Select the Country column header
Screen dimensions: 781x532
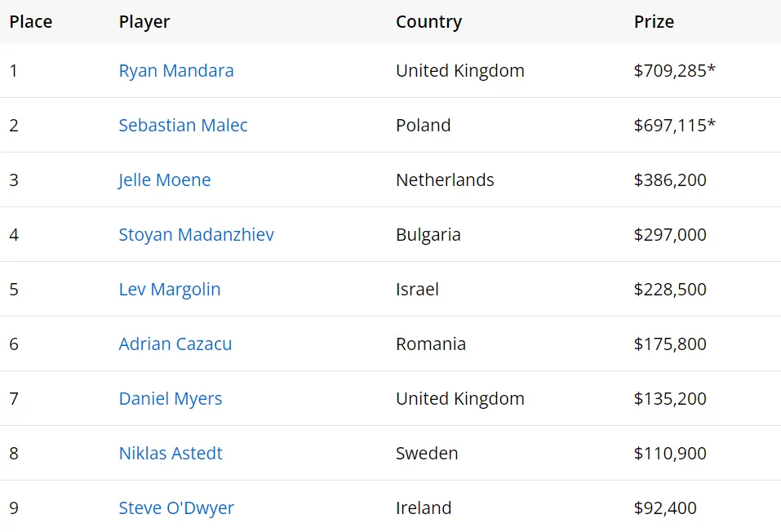point(428,22)
